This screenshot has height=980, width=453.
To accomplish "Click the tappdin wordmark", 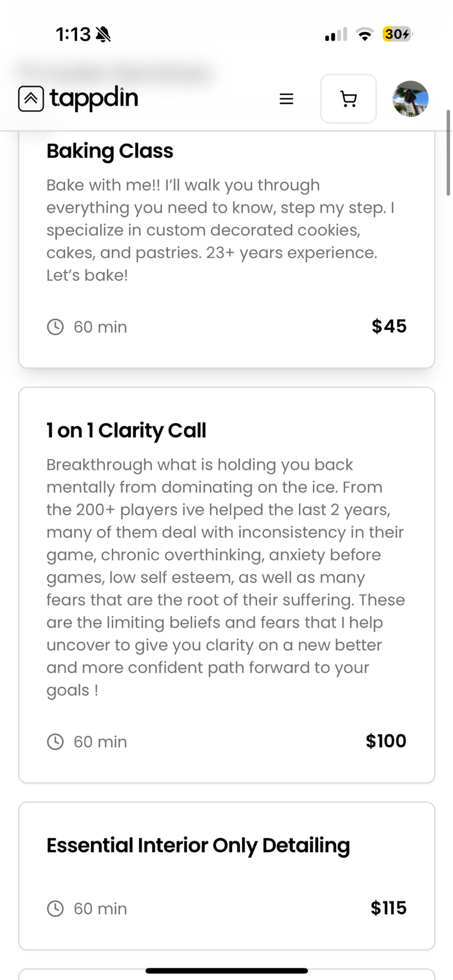I will tap(94, 98).
